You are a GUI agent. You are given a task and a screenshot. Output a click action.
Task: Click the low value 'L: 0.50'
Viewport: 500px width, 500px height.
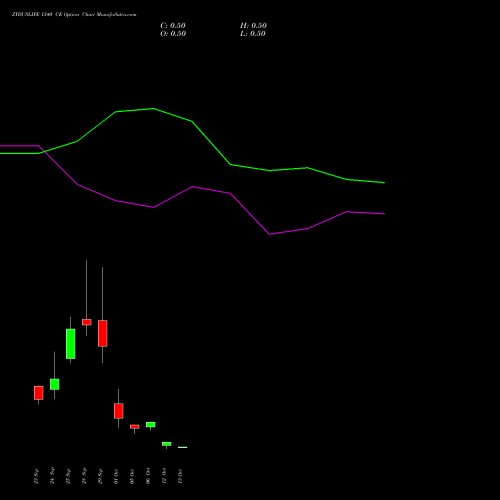click(x=253, y=34)
